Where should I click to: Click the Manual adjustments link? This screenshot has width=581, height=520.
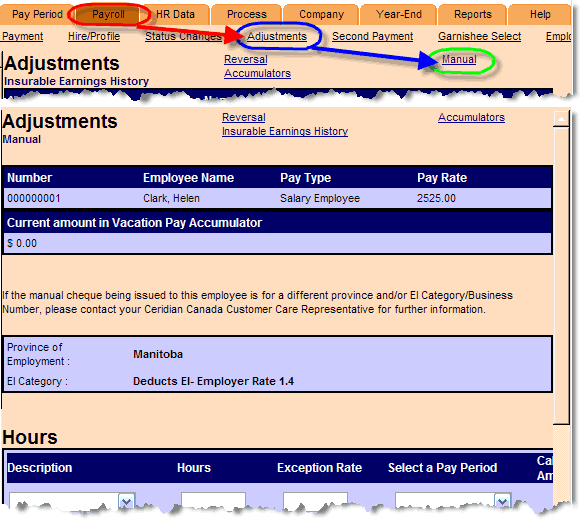(459, 59)
